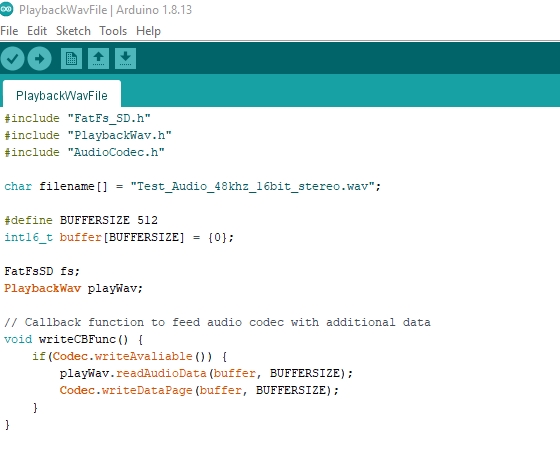Click the Arduino logo in the title bar
Screen dimensions: 560x453
6,10
